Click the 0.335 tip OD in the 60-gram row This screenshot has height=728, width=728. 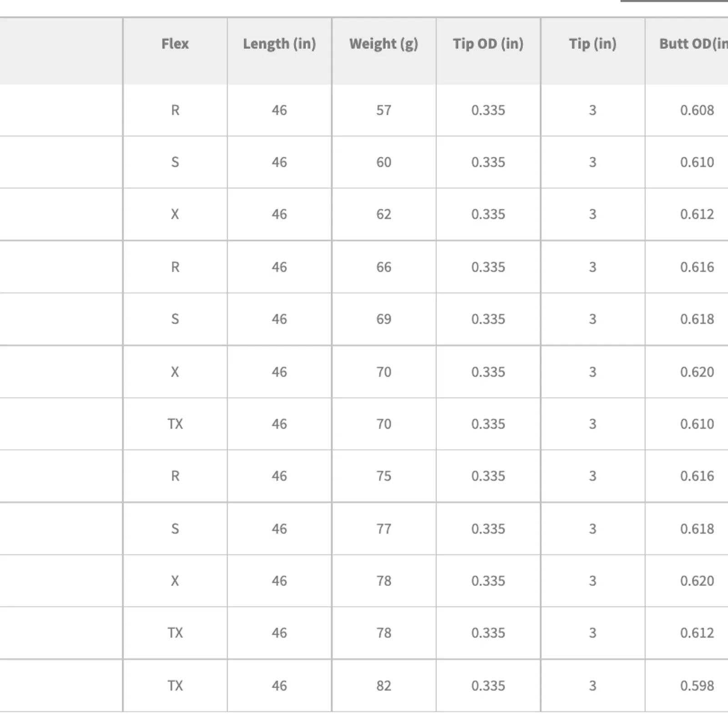(488, 162)
